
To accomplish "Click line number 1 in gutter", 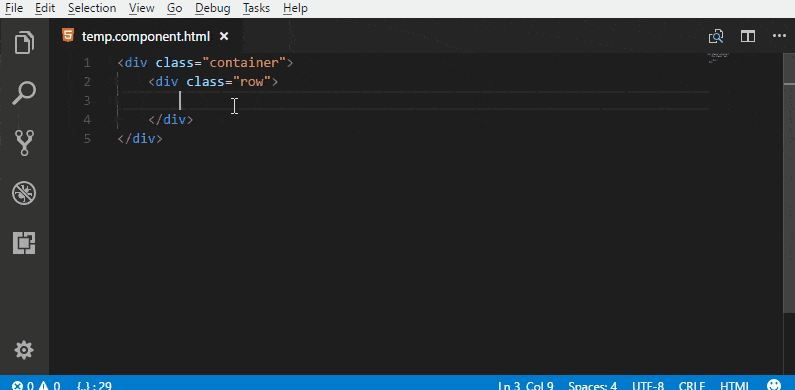I will coord(87,63).
